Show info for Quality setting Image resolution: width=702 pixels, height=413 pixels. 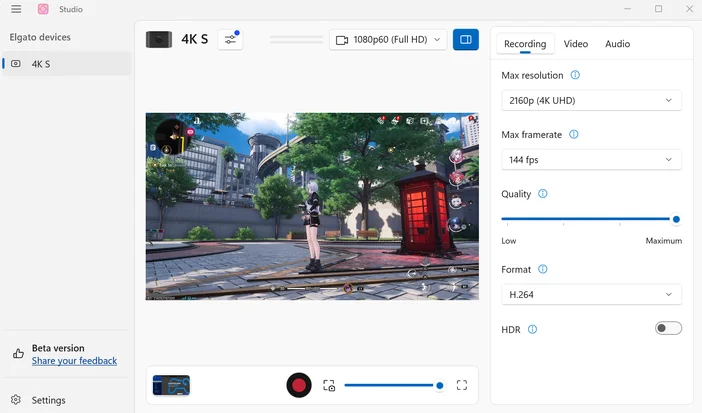[543, 194]
